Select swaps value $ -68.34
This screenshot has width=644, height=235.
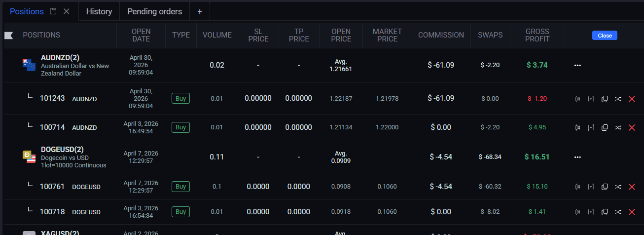point(490,157)
